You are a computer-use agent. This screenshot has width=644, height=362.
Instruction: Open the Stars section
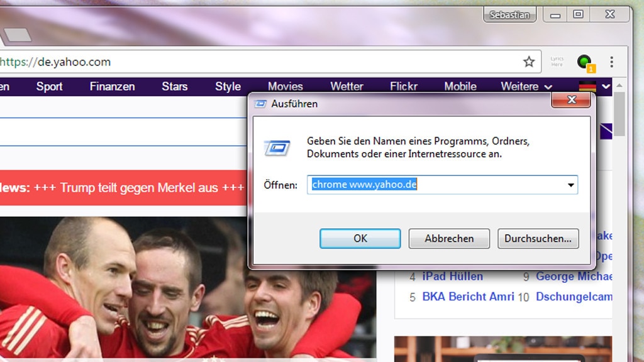(175, 87)
